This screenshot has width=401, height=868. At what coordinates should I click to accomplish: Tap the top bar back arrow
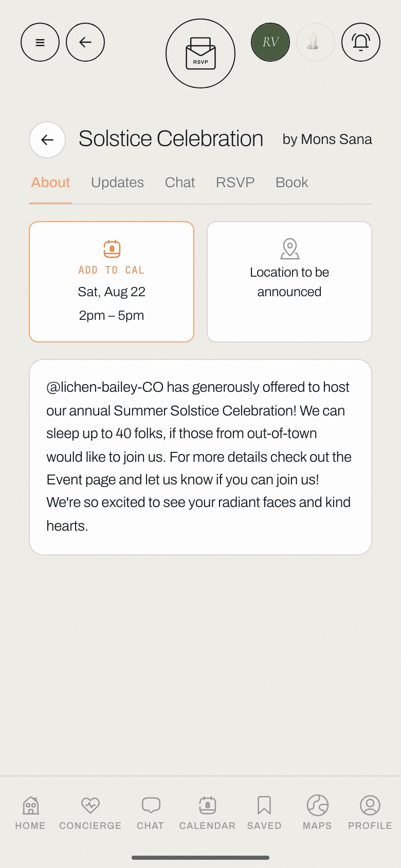coord(85,42)
